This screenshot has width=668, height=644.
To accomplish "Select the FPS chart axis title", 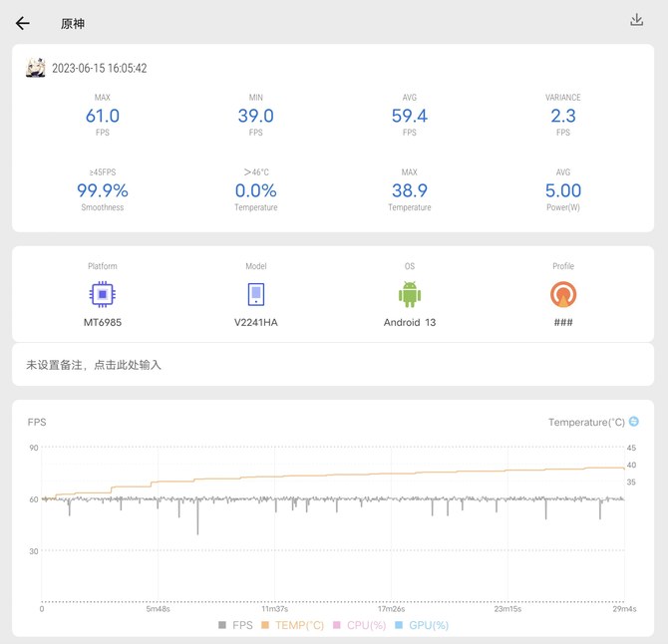I will click(x=37, y=422).
